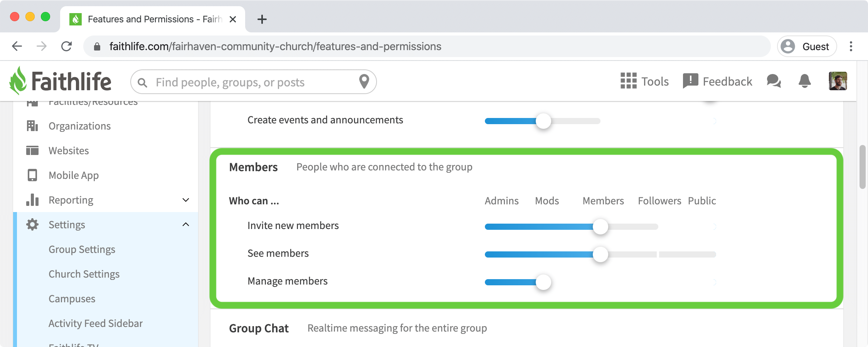The image size is (868, 347).
Task: Click the Organizations building icon
Action: 32,126
